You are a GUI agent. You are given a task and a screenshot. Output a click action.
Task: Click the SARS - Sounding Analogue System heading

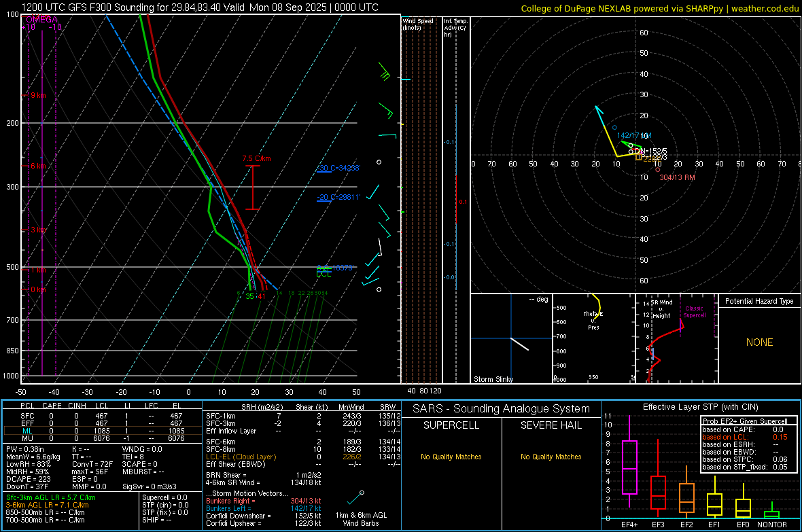coord(502,409)
